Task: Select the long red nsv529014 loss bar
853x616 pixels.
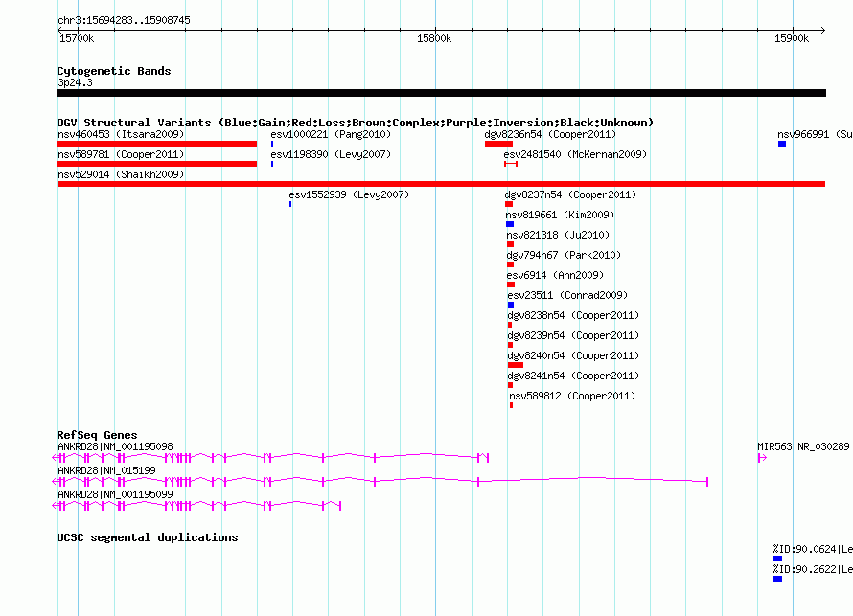Action: coord(441,184)
